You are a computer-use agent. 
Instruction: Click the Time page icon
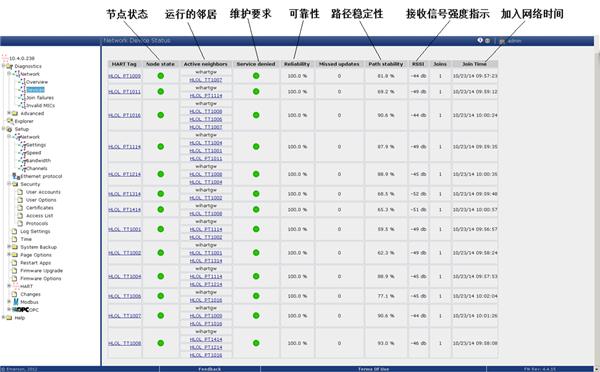click(15, 239)
